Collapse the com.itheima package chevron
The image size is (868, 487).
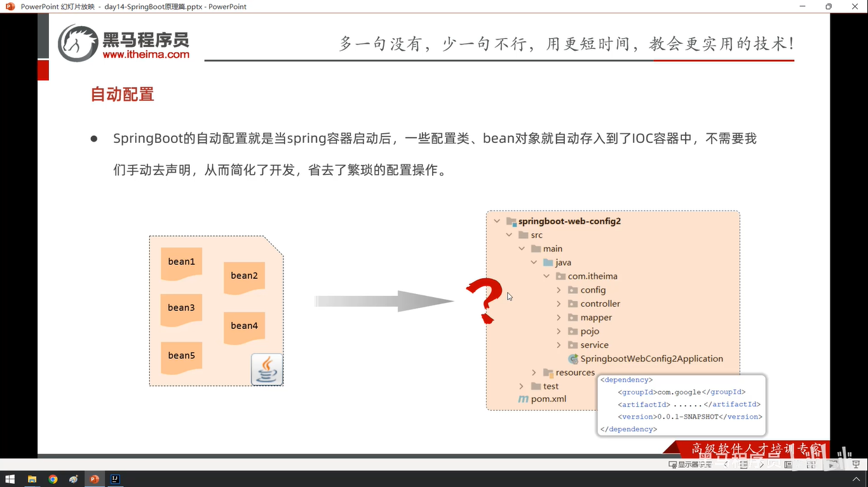coord(546,276)
